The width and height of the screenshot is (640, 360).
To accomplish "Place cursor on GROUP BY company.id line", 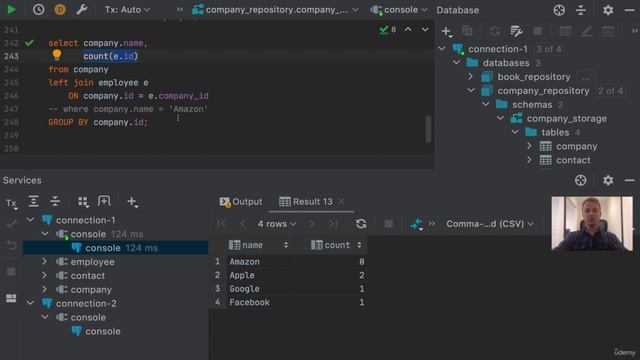I will (x=98, y=122).
